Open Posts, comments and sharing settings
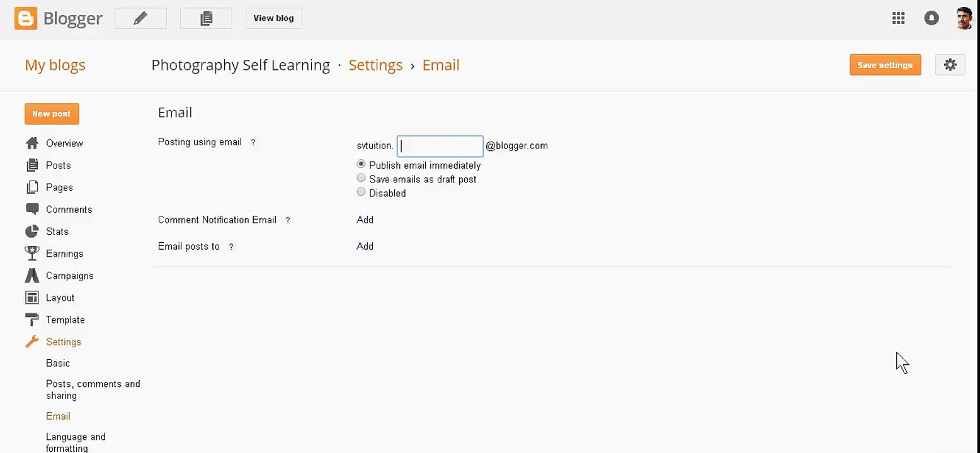This screenshot has height=453, width=980. (x=93, y=389)
